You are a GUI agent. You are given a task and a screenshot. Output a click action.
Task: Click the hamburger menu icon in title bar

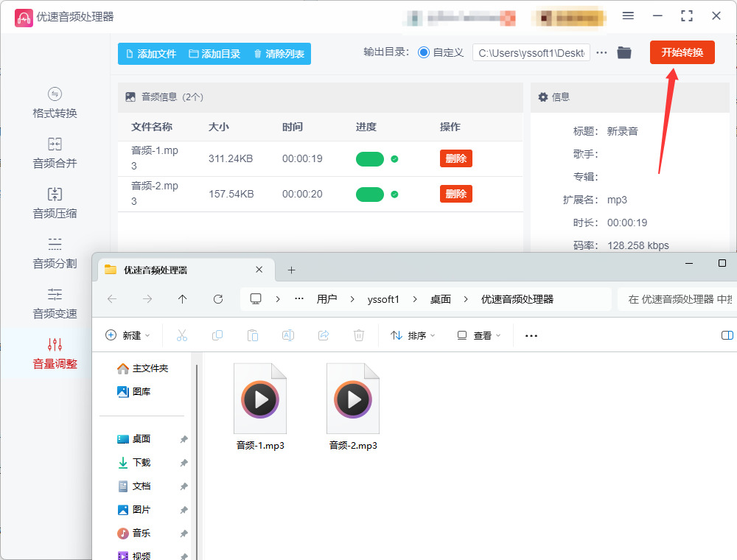click(x=628, y=16)
